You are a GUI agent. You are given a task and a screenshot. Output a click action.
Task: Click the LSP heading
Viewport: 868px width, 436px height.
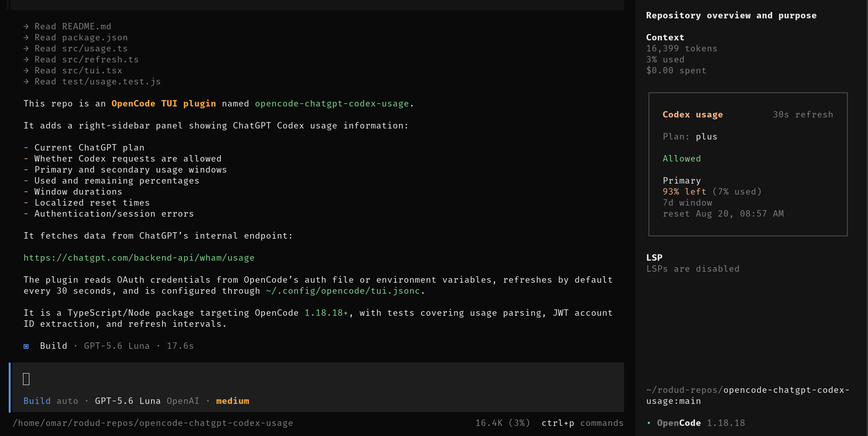654,258
